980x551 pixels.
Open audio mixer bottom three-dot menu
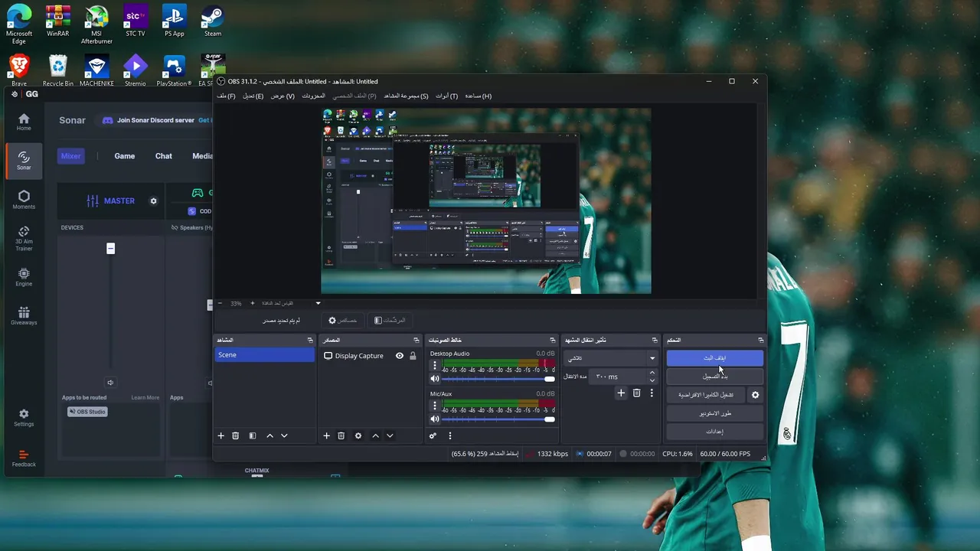[x=450, y=435]
